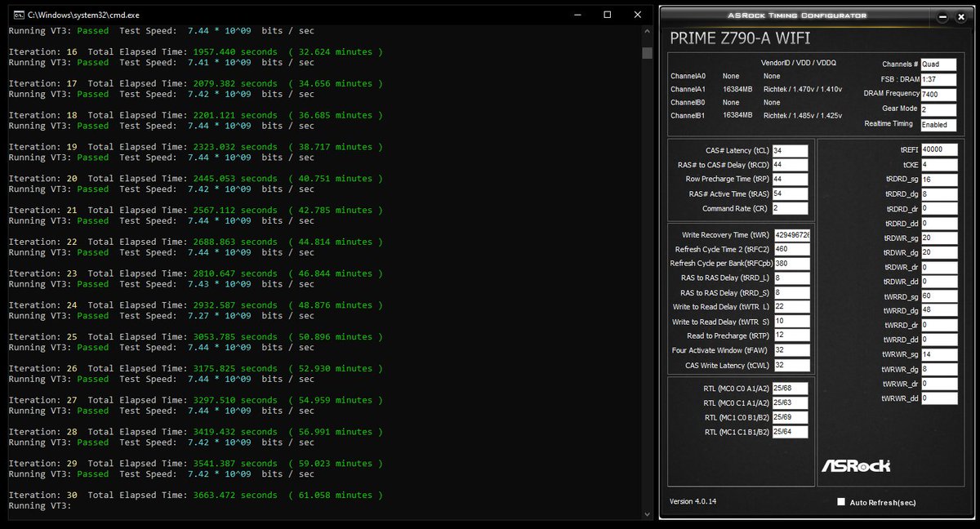Close the ASRock Timing Configurator window

(x=962, y=16)
